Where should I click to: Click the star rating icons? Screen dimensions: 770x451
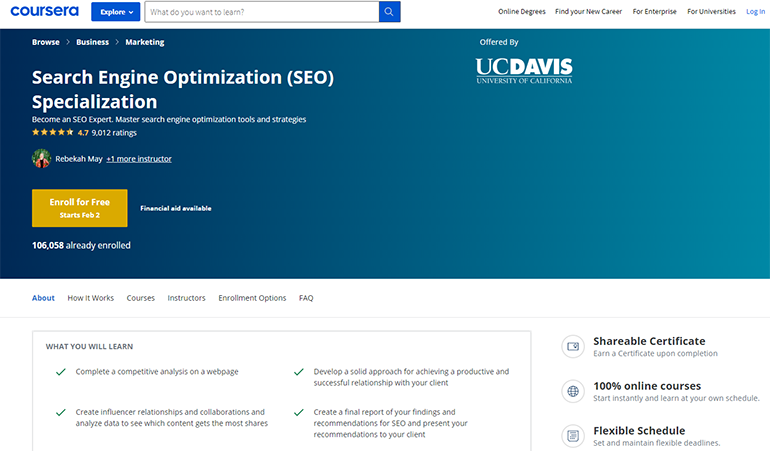click(x=53, y=132)
